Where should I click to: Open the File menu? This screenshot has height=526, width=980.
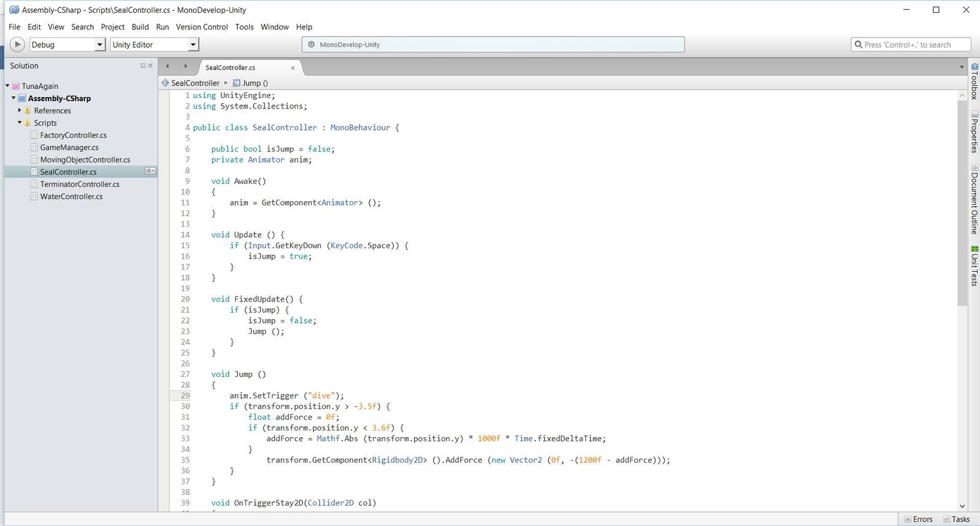tap(14, 27)
